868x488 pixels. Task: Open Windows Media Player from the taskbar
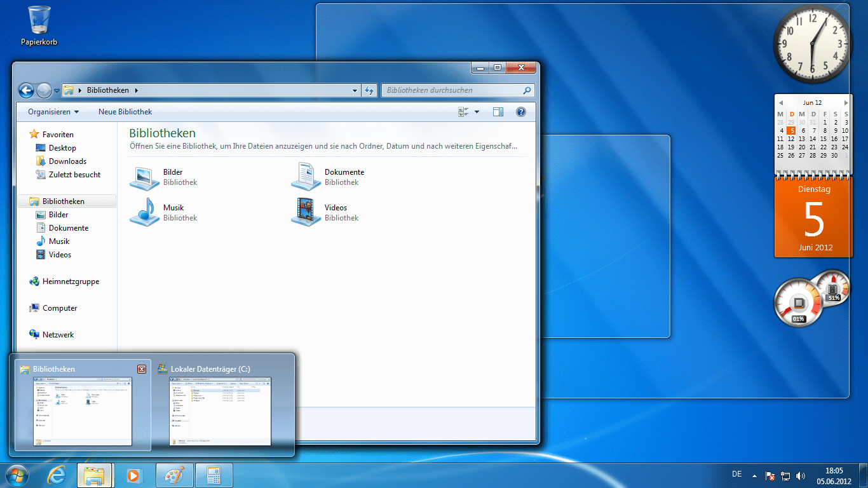[x=134, y=475]
